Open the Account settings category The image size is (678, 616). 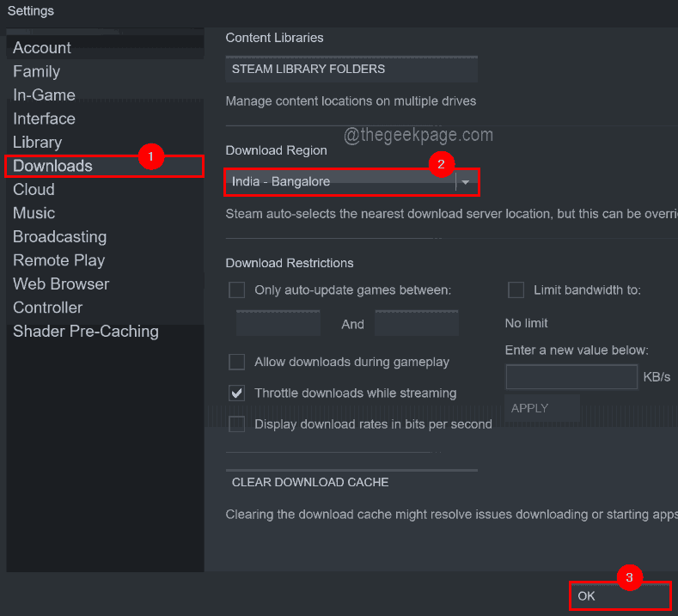[x=42, y=48]
